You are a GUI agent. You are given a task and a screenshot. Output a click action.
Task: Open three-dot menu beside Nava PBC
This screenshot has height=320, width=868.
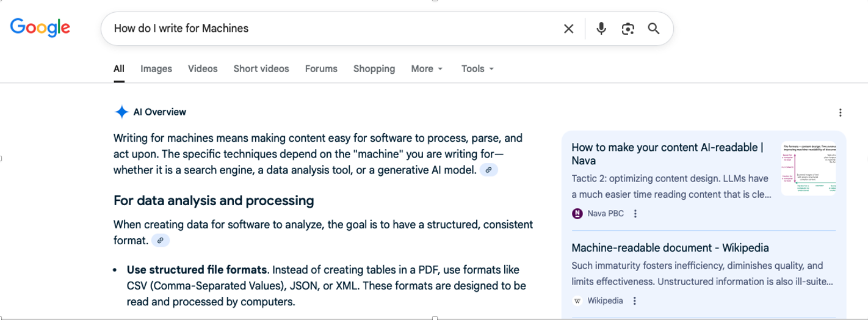pos(635,214)
